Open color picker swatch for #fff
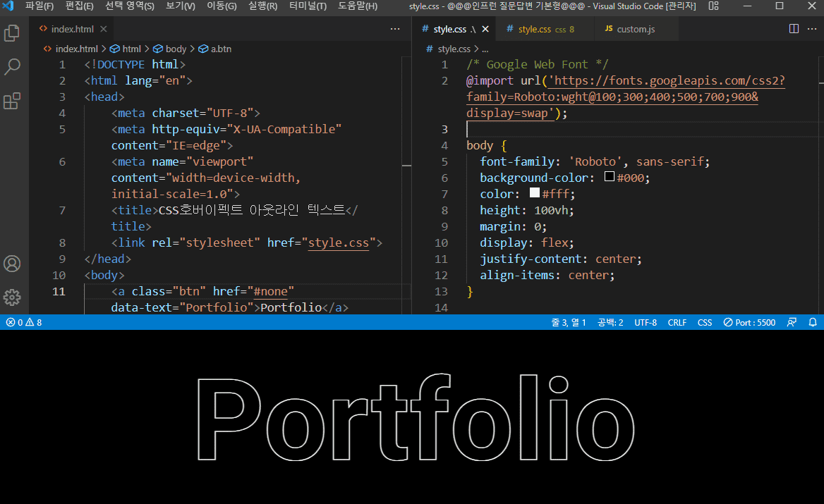Screen dimensions: 824x504 535,192
